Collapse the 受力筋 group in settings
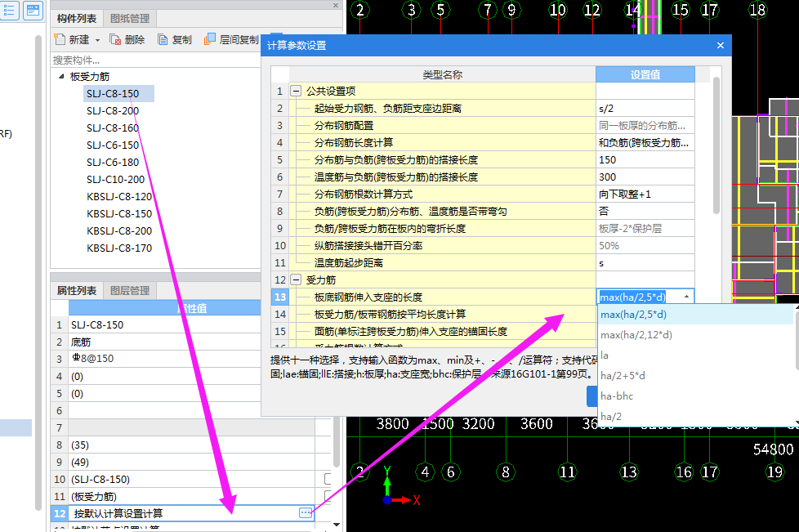Image resolution: width=799 pixels, height=532 pixels. click(296, 279)
